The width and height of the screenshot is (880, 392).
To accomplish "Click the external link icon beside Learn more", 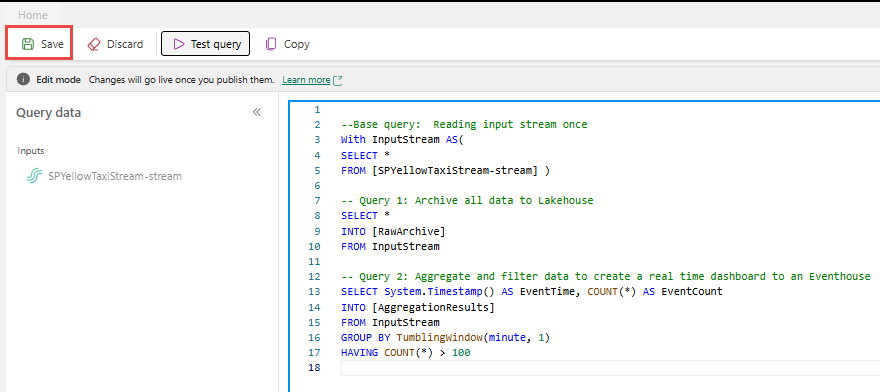I will 338,80.
